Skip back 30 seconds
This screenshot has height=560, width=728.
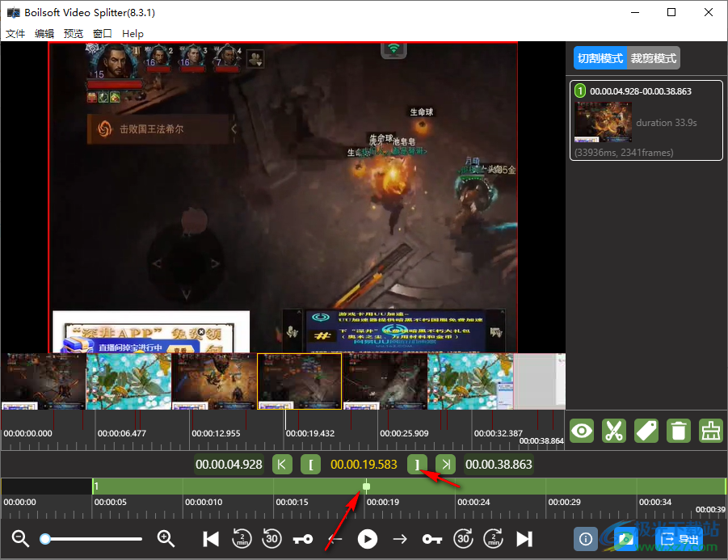click(x=272, y=539)
